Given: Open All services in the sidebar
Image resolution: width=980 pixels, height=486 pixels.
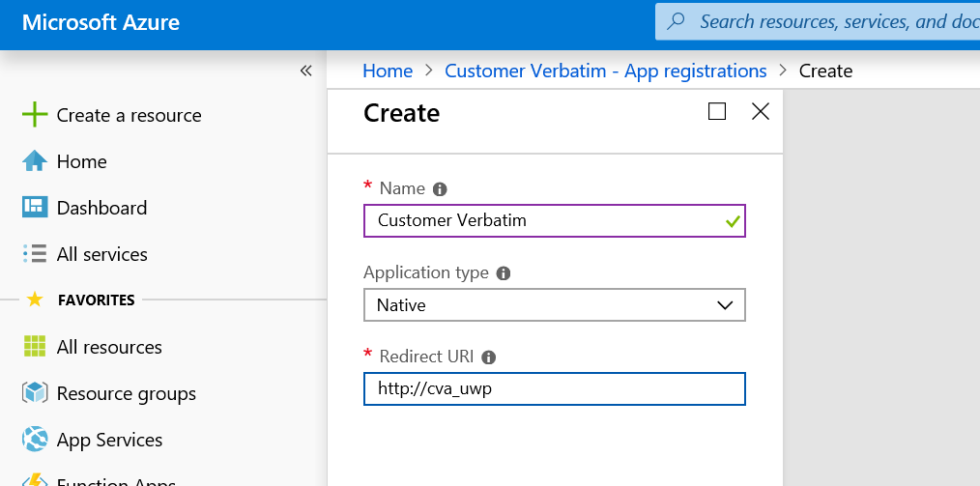Looking at the screenshot, I should click(101, 253).
